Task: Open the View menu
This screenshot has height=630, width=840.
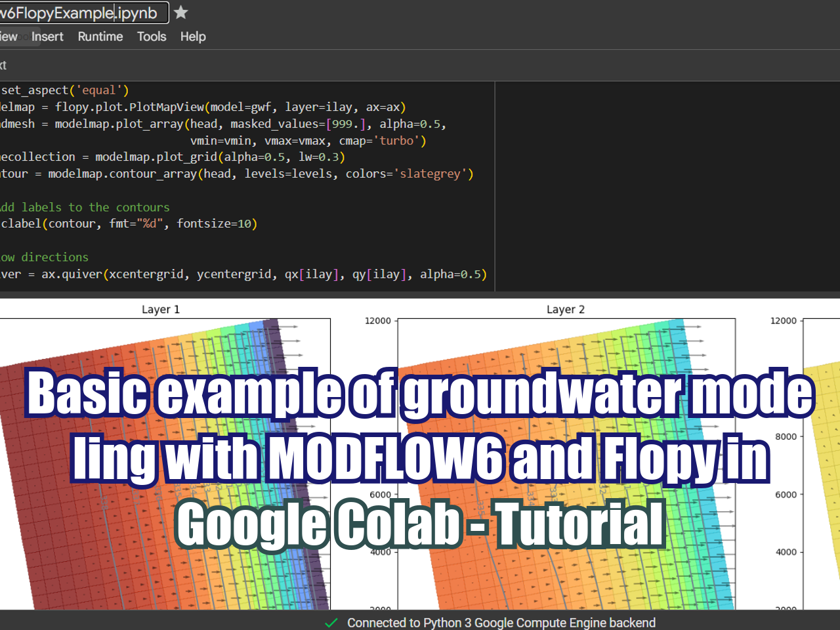Action: (x=7, y=37)
